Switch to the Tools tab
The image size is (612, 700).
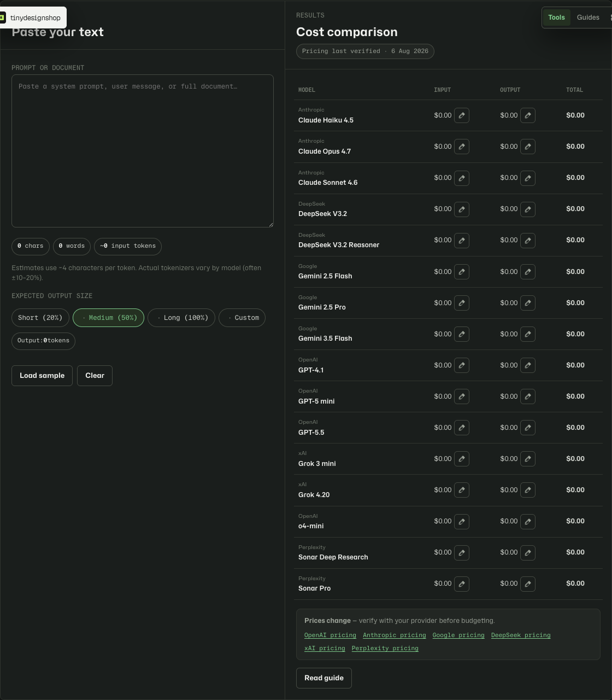click(x=556, y=17)
